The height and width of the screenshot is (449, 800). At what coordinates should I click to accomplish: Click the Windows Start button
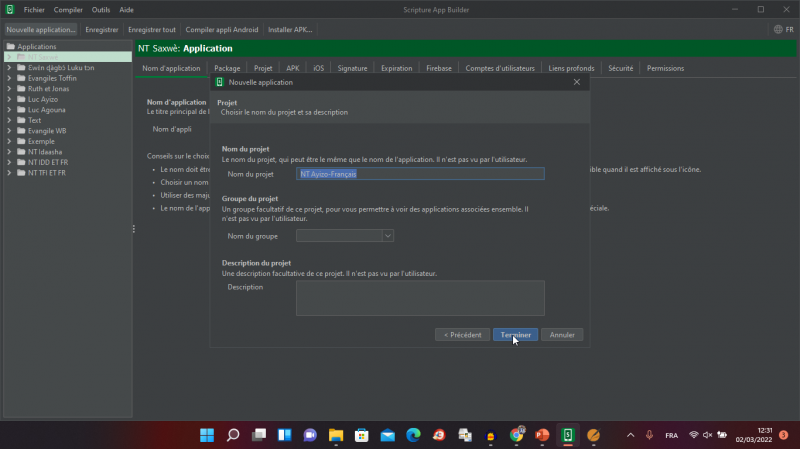coord(207,435)
